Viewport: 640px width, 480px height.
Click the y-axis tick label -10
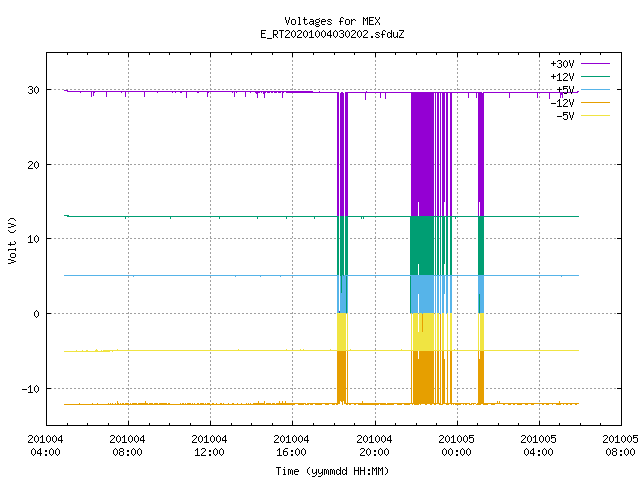click(x=31, y=389)
